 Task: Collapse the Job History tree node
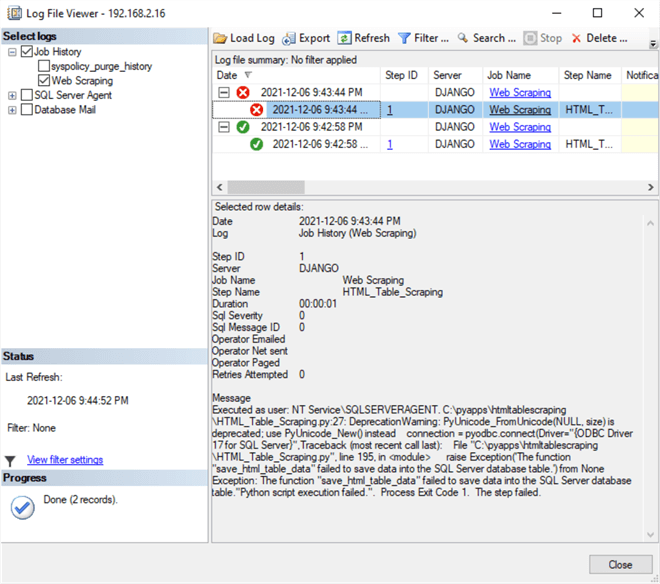pos(12,52)
